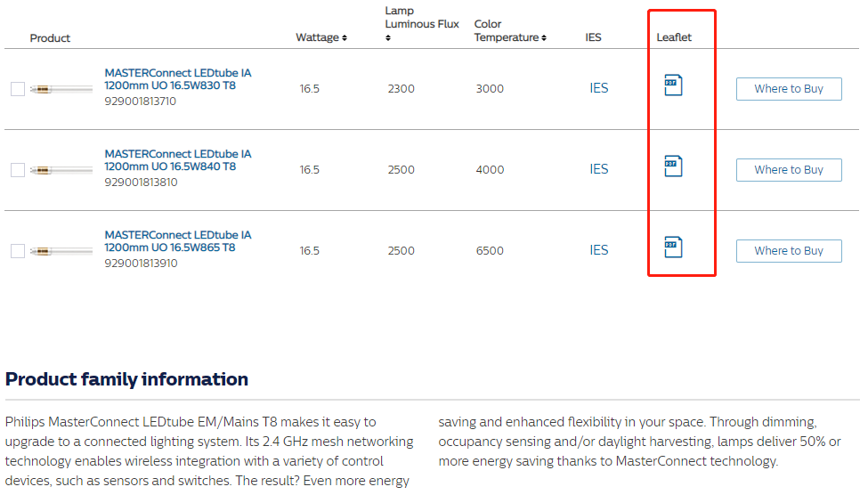Select product code 929001813710
Image resolution: width=868 pixels, height=503 pixels.
tap(141, 101)
